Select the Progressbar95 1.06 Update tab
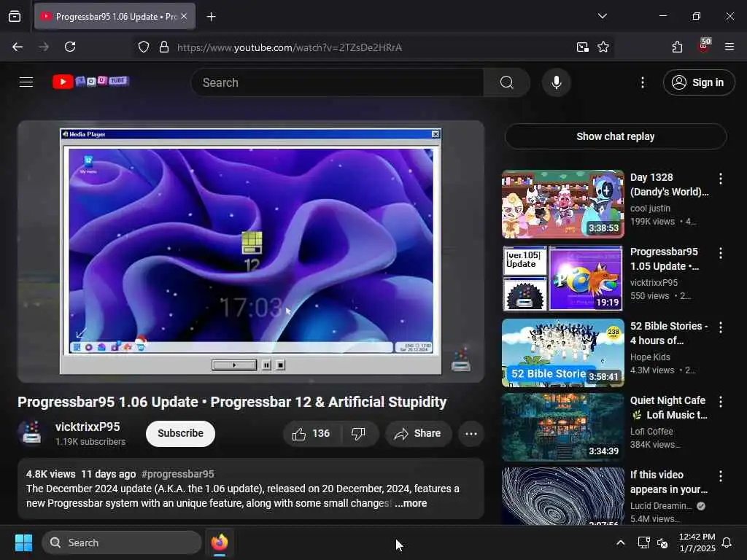 click(x=115, y=17)
